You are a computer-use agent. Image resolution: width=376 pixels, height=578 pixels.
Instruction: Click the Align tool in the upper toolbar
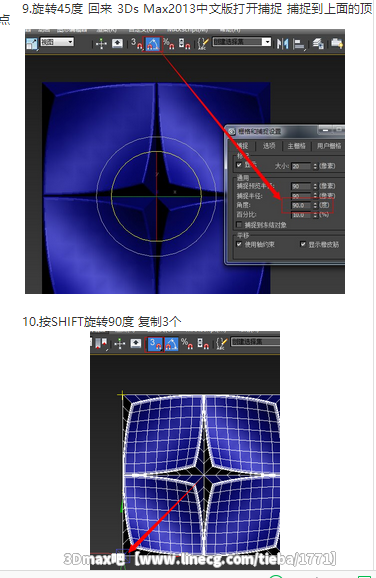click(x=299, y=44)
